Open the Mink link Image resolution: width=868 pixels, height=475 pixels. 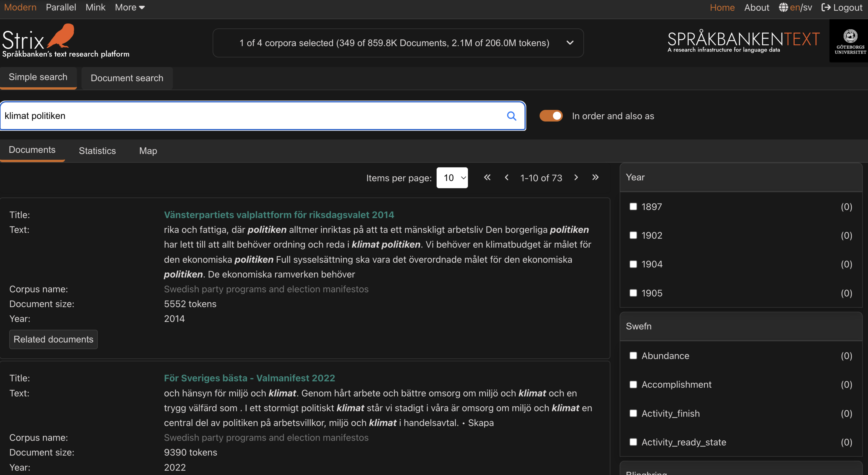coord(95,7)
